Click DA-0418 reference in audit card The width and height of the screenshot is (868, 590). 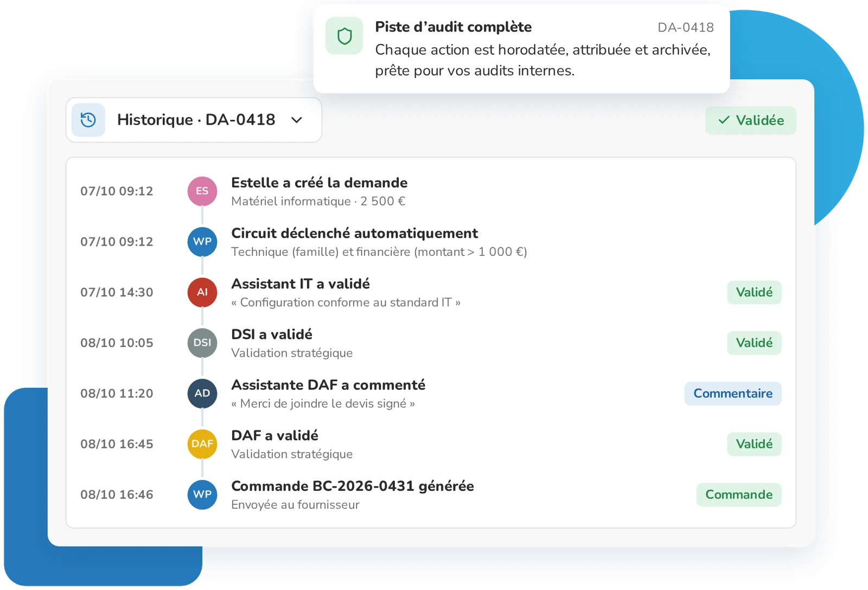point(686,28)
